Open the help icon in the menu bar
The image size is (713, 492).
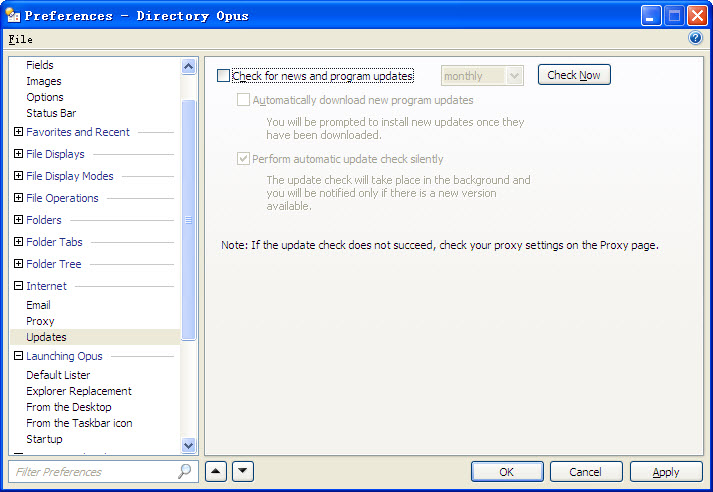click(x=695, y=38)
